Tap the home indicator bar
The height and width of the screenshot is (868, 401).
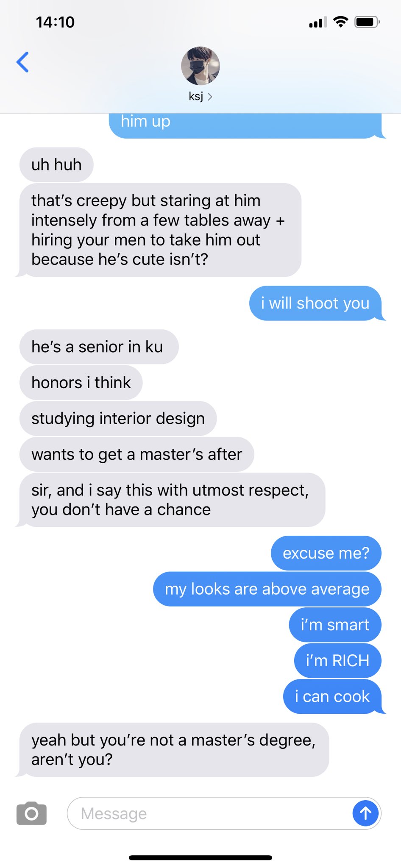click(x=200, y=857)
